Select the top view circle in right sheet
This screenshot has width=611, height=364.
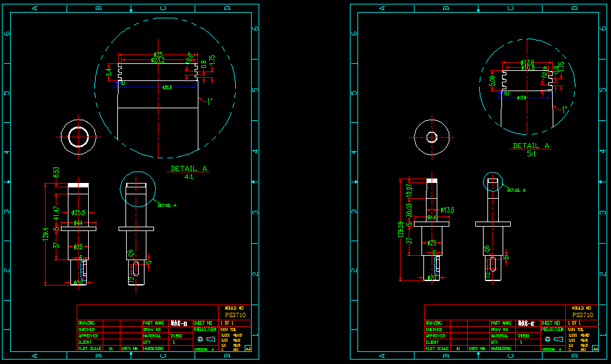432,137
